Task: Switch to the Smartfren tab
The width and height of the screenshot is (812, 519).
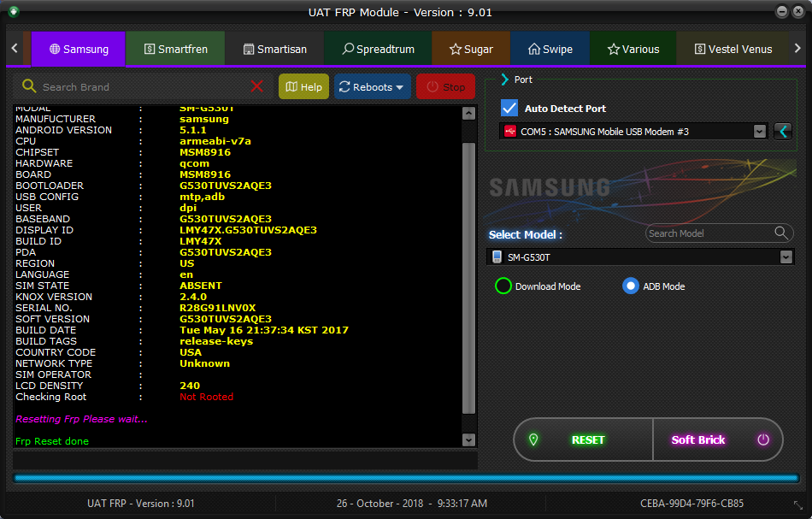Action: pos(175,49)
